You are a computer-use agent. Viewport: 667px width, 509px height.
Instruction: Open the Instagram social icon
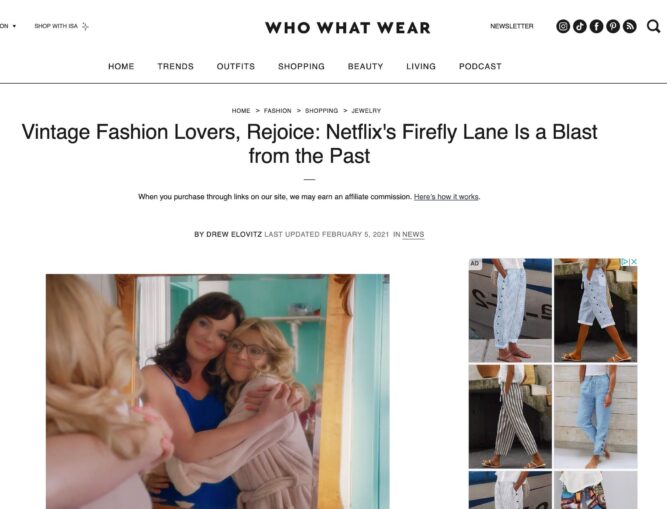(x=563, y=26)
